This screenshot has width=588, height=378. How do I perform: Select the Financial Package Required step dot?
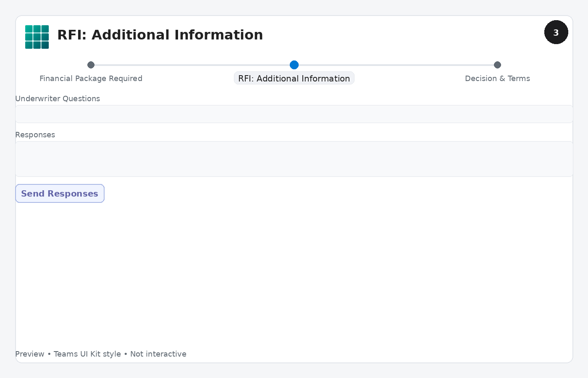[x=91, y=65]
